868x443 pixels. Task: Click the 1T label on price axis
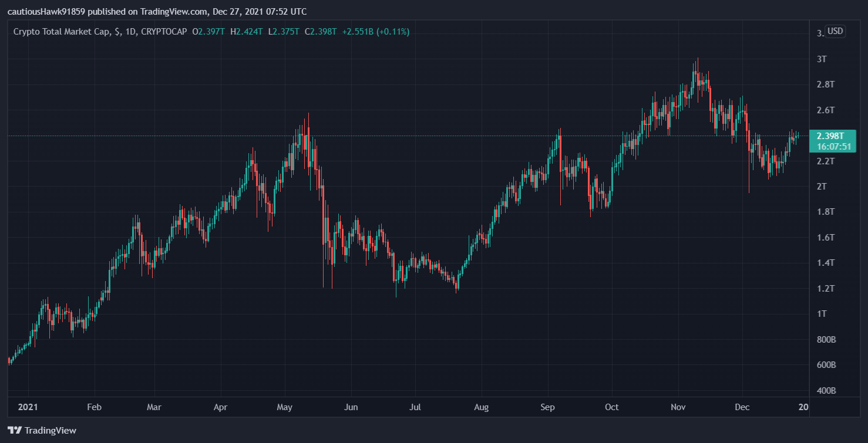(822, 314)
